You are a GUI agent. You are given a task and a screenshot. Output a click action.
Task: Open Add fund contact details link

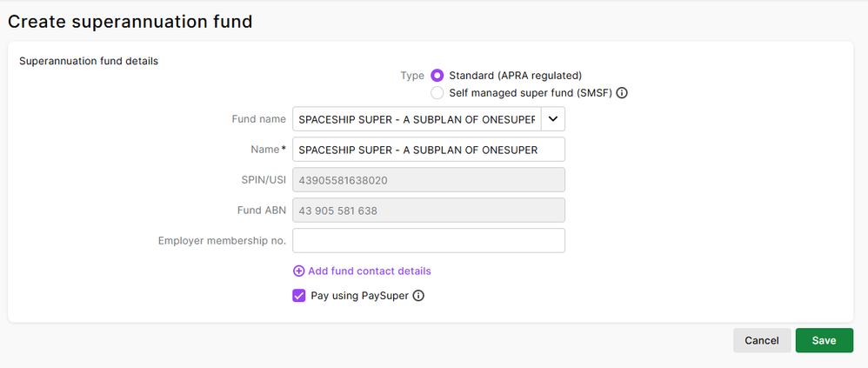point(370,271)
